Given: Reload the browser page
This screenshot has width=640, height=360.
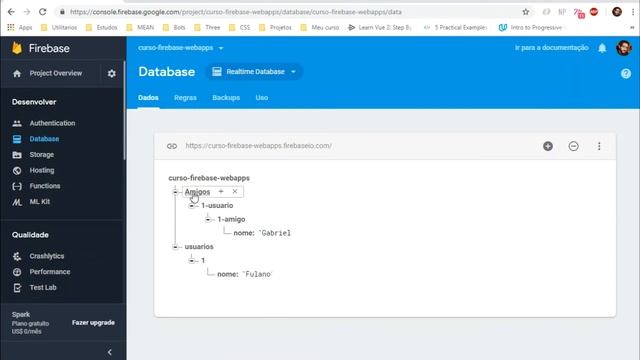Looking at the screenshot, I should (42, 12).
